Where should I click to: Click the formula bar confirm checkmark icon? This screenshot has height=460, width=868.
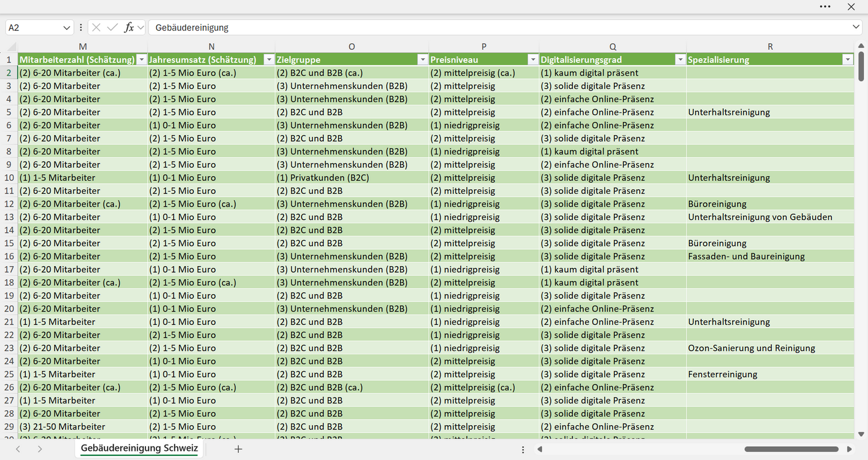pos(112,28)
